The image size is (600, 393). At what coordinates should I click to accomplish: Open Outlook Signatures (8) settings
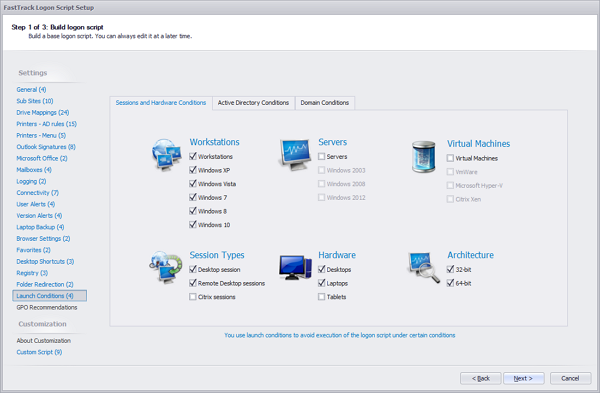46,147
